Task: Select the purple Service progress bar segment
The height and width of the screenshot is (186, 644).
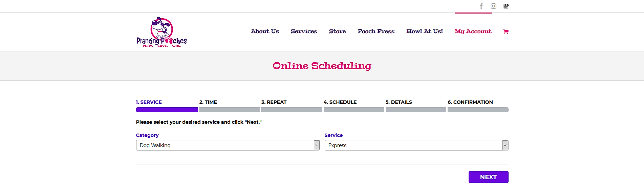Action: click(167, 110)
